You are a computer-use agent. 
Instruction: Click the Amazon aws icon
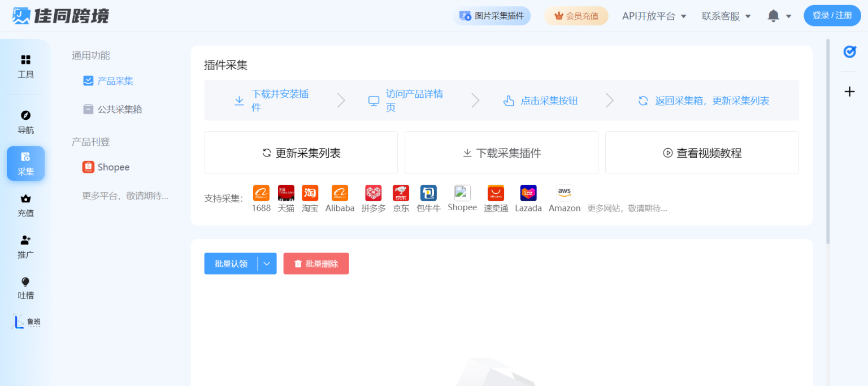pyautogui.click(x=565, y=193)
